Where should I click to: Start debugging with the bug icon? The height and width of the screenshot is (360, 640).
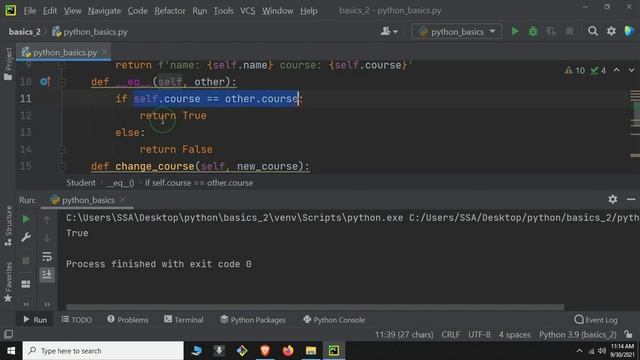click(x=533, y=31)
